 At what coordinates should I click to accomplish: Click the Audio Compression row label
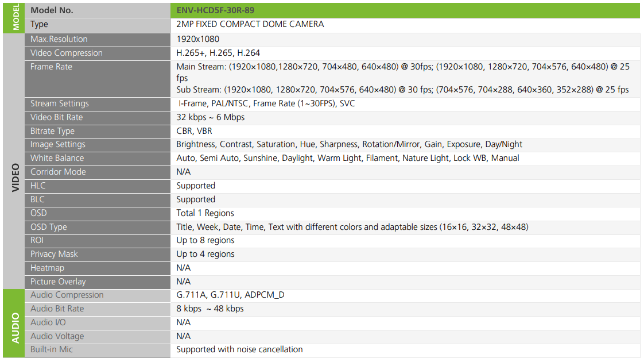tap(67, 295)
